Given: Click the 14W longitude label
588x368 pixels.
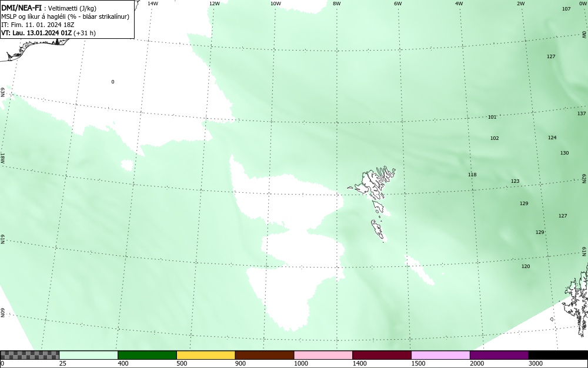Looking at the screenshot, I should [x=153, y=4].
